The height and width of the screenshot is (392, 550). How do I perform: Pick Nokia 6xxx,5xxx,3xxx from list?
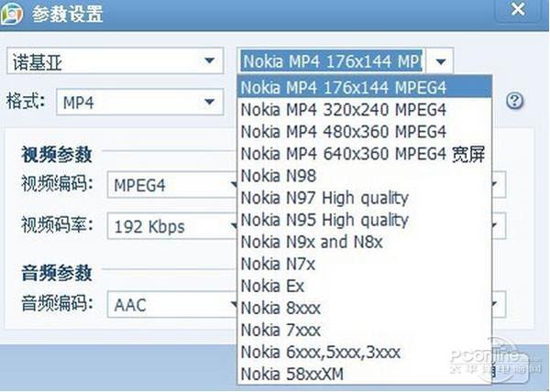(365, 353)
